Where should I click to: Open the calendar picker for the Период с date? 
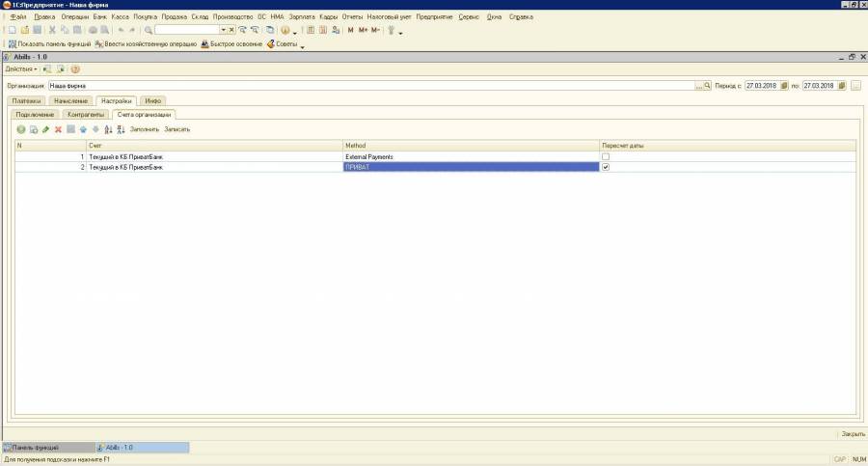[784, 86]
